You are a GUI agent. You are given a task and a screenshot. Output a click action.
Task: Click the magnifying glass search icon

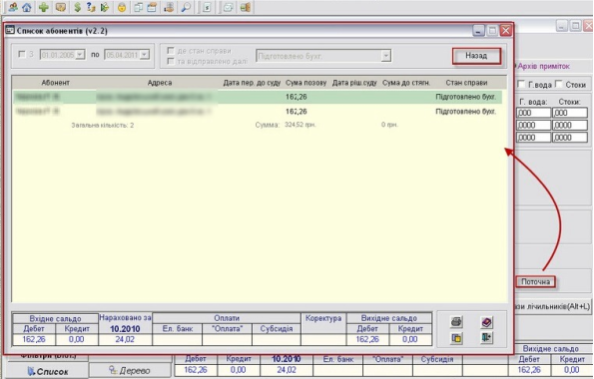tap(186, 7)
